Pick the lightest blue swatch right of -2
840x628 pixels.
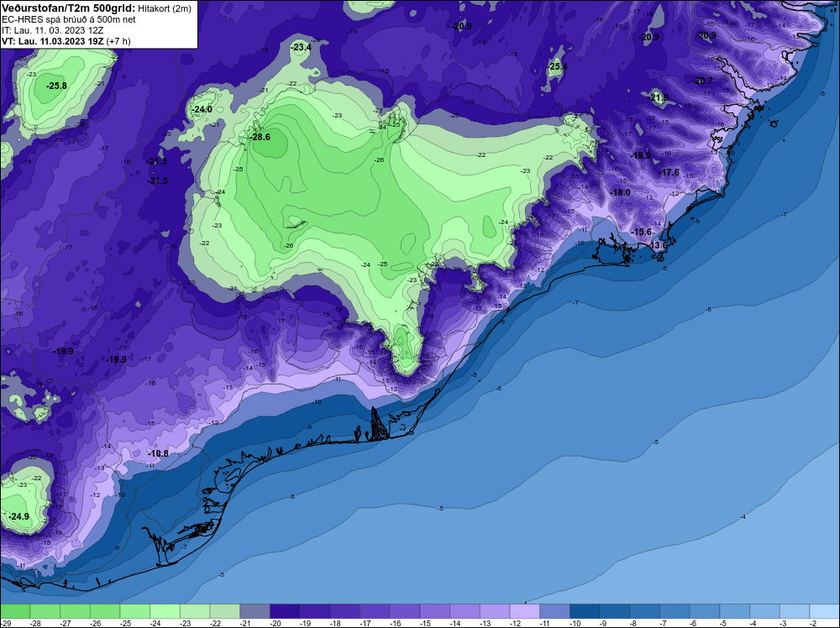pyautogui.click(x=825, y=611)
